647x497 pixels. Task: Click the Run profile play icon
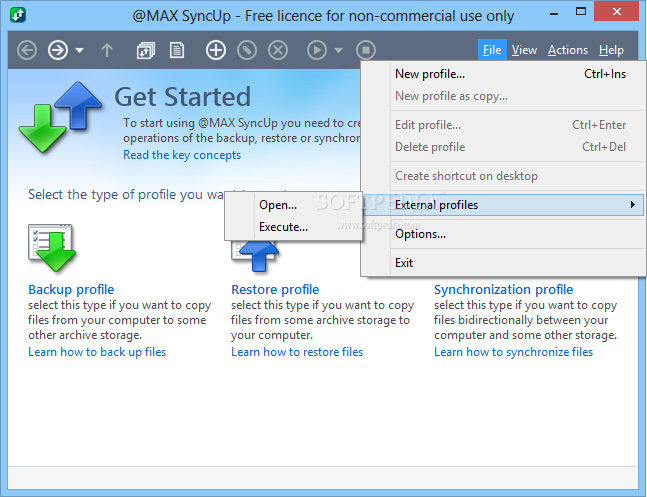[317, 50]
